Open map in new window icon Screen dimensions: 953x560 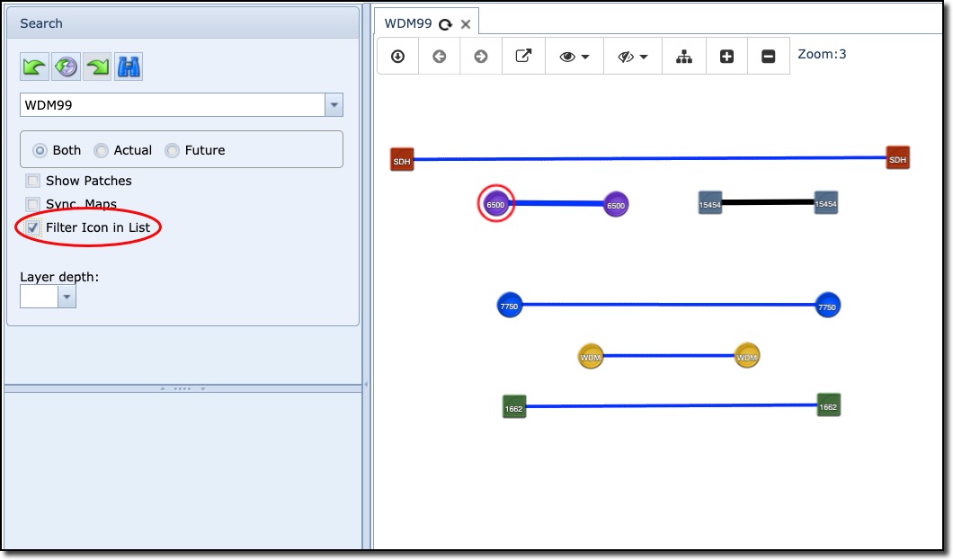click(x=523, y=57)
